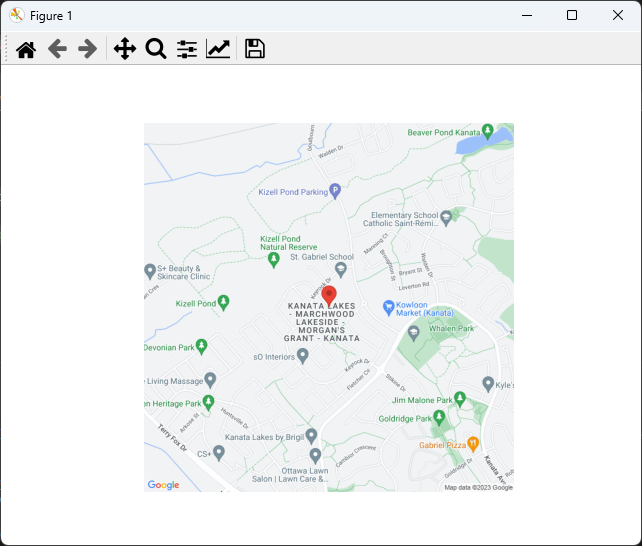Click Kowloon Market shopping cart marker
Viewport: 642px width, 546px height.
pos(388,308)
